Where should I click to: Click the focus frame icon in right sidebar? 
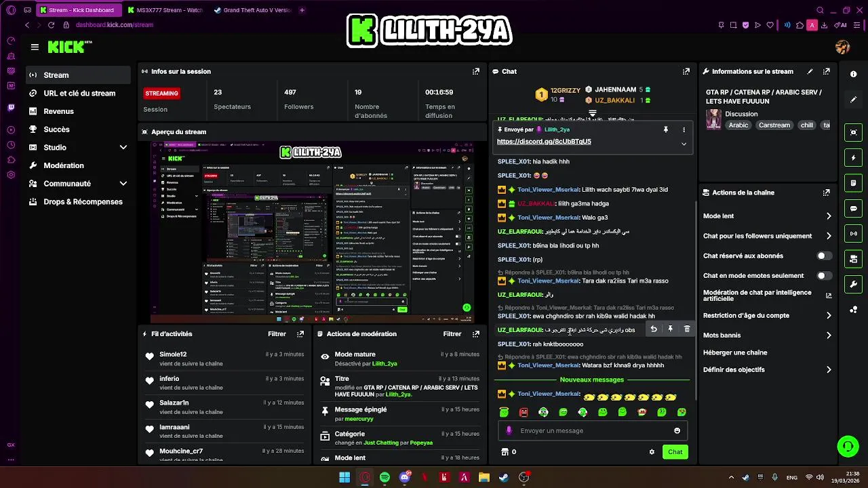(x=854, y=133)
